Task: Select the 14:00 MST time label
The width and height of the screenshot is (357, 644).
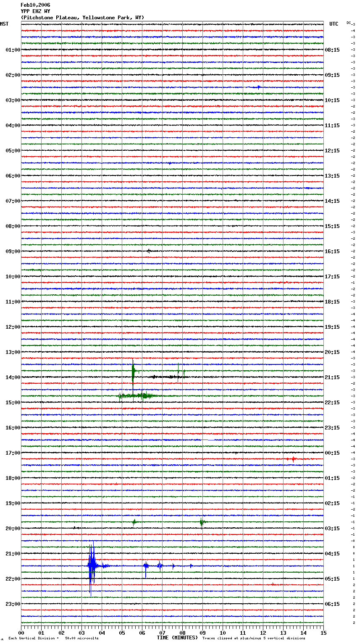Action: pyautogui.click(x=13, y=377)
